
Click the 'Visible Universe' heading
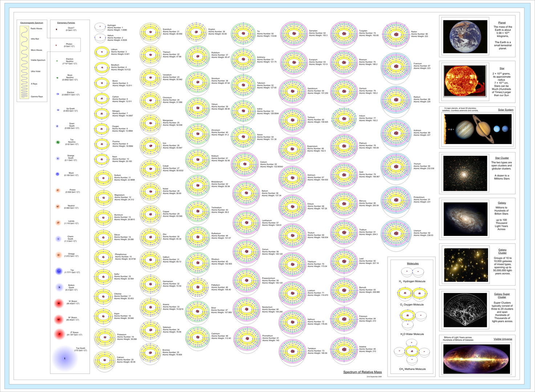point(503,339)
